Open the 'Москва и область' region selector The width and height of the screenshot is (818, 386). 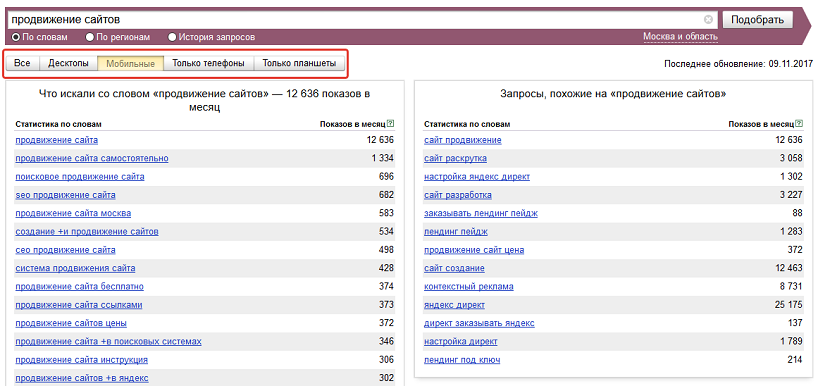680,37
